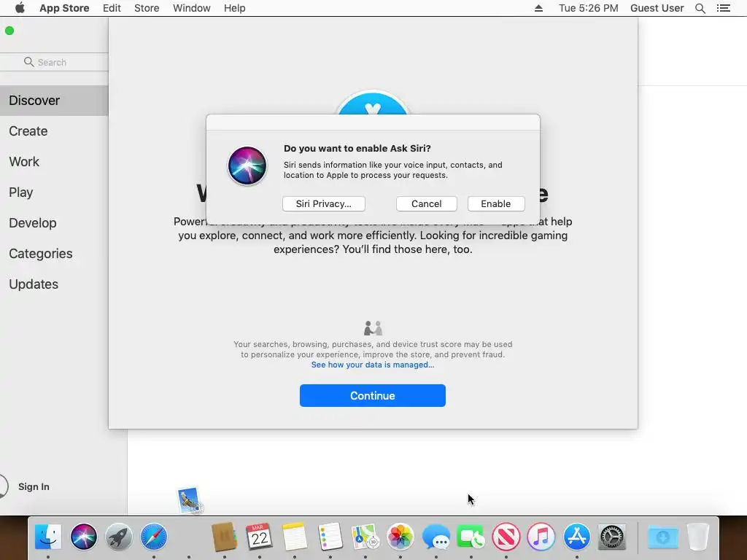Open the Guest User menu
Screen dimensions: 747x560
point(657,8)
